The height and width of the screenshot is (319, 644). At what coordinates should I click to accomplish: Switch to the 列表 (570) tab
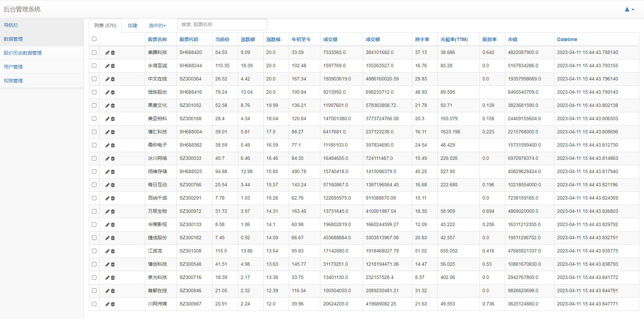[x=105, y=25]
